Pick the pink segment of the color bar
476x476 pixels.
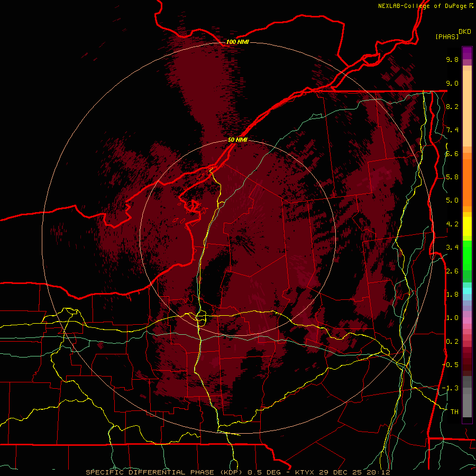467,321
